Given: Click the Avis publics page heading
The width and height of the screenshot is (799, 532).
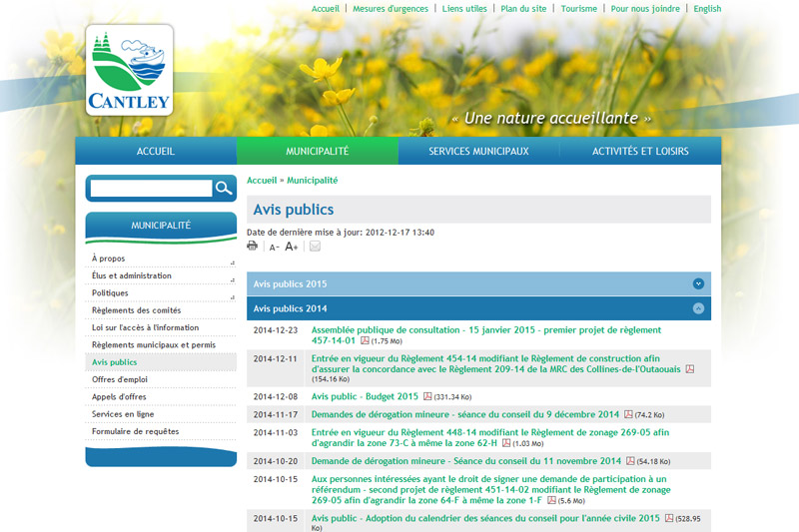Looking at the screenshot, I should pos(294,210).
